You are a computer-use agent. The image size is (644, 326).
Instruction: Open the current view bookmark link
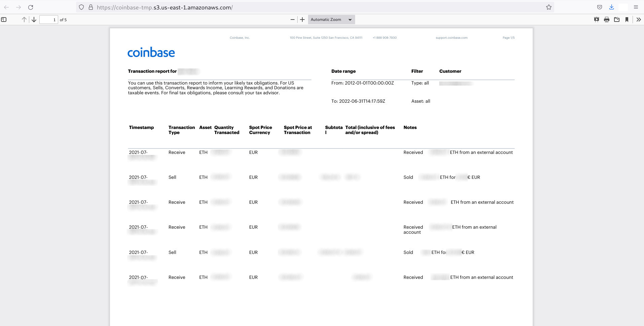click(627, 20)
